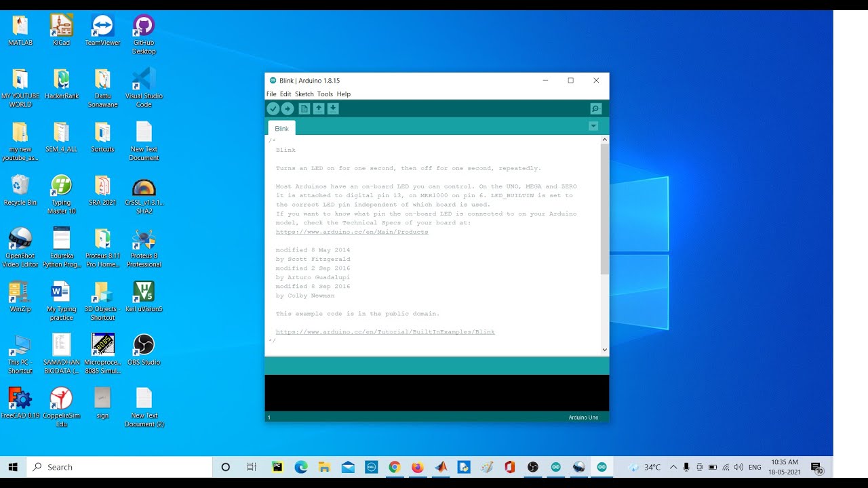Show hidden system tray icons chevron
Image resolution: width=868 pixels, height=488 pixels.
(673, 467)
